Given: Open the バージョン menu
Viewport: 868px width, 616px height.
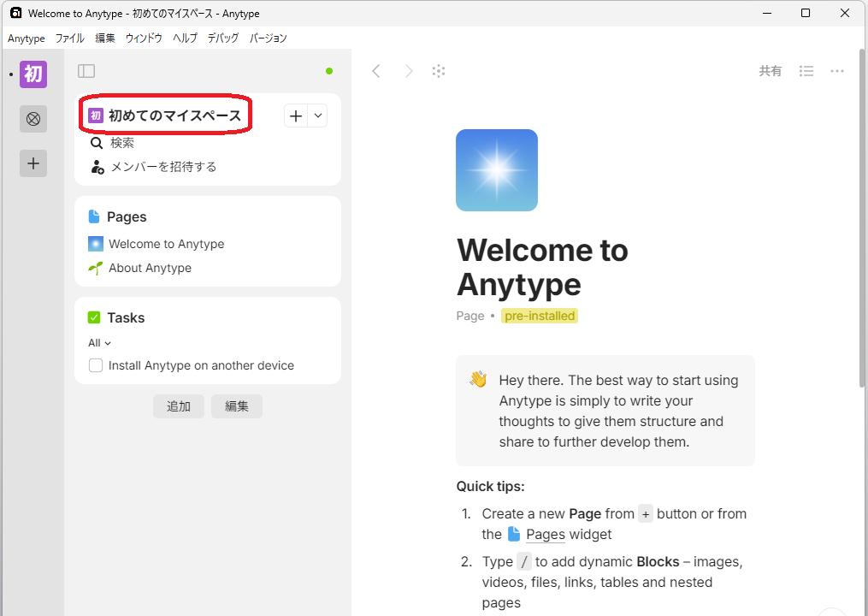Looking at the screenshot, I should 268,38.
